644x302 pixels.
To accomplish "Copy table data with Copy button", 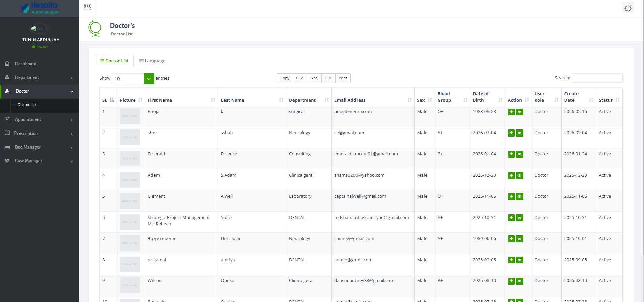I will pyautogui.click(x=285, y=78).
